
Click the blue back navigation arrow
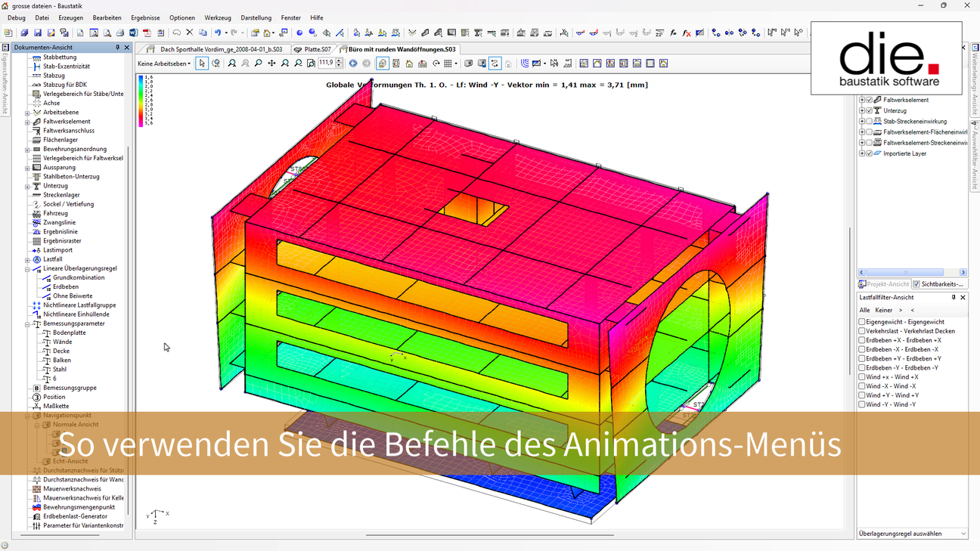point(353,63)
